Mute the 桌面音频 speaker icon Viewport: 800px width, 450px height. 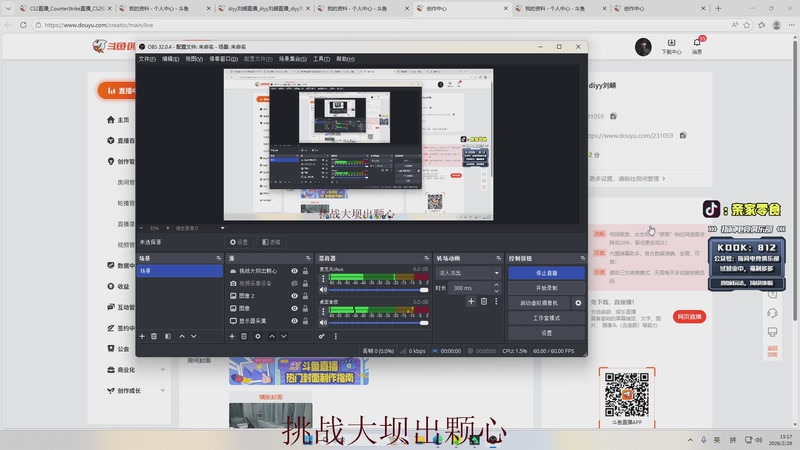(322, 322)
